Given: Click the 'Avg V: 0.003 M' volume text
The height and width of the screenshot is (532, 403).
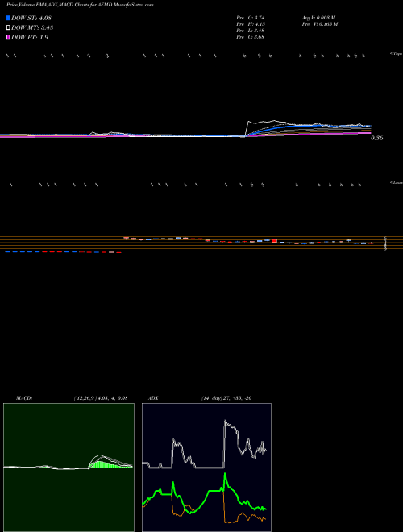Looking at the screenshot, I should pyautogui.click(x=319, y=18).
